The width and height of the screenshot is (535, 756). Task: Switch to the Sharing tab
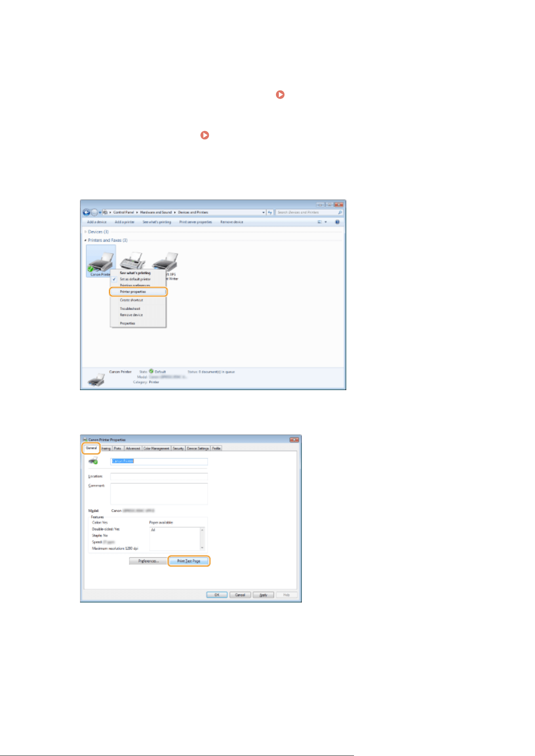tap(106, 449)
